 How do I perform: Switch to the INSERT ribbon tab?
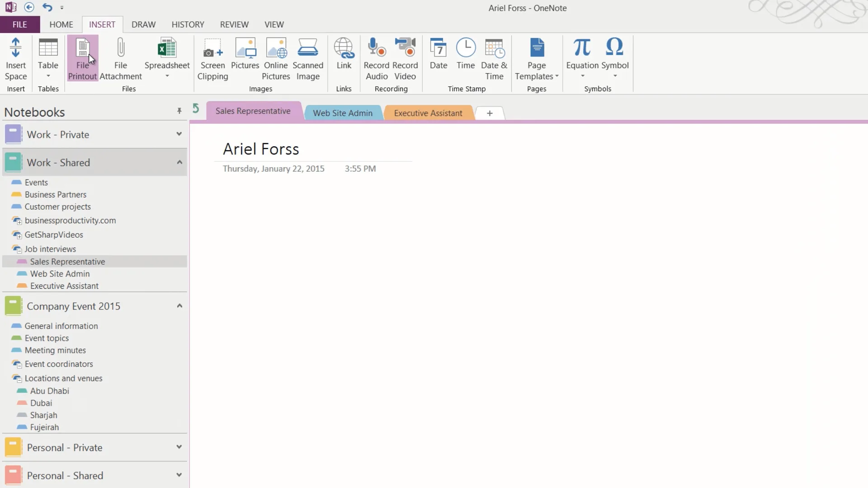coord(102,24)
